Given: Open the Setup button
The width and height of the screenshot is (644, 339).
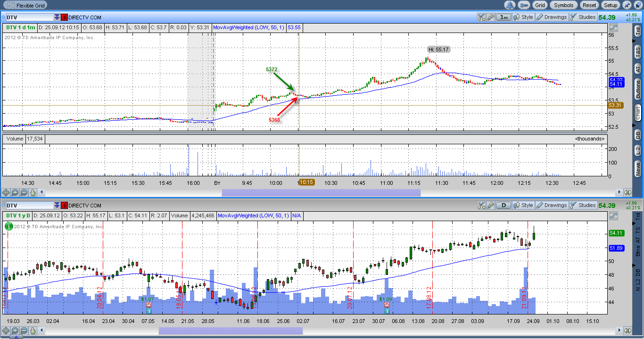Looking at the screenshot, I should click(x=611, y=5).
